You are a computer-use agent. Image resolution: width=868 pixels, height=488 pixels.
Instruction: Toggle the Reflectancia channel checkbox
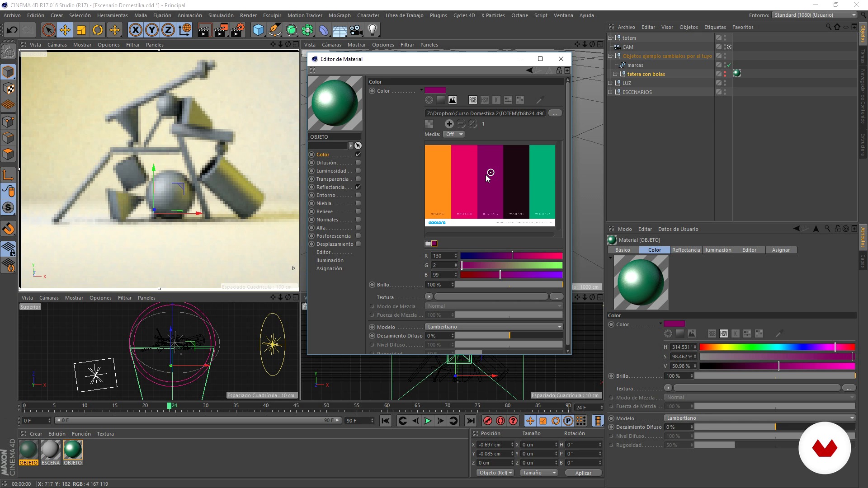tap(358, 187)
